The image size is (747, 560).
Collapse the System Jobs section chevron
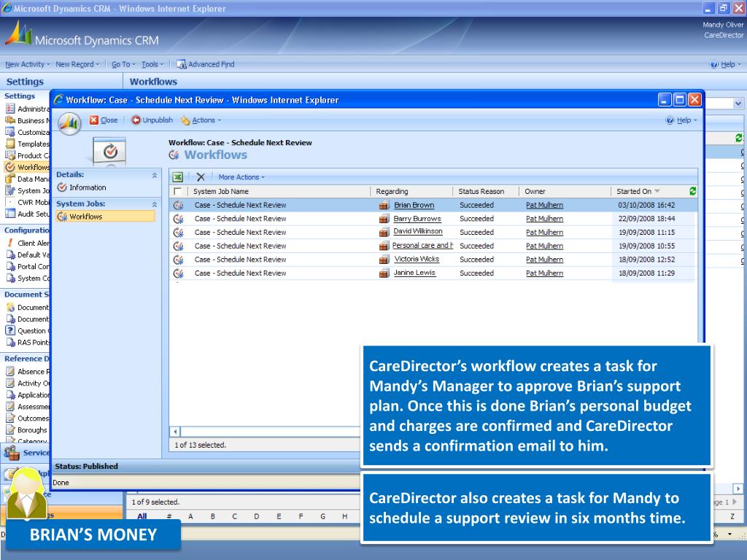(x=155, y=204)
